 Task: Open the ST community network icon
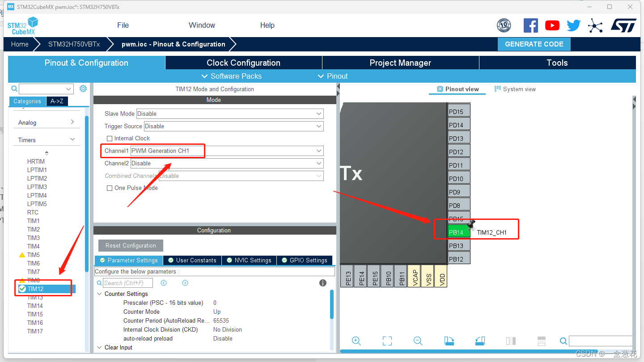(595, 25)
